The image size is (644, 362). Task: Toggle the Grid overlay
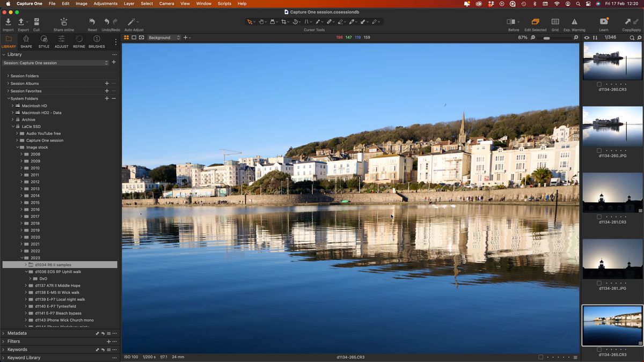click(555, 23)
